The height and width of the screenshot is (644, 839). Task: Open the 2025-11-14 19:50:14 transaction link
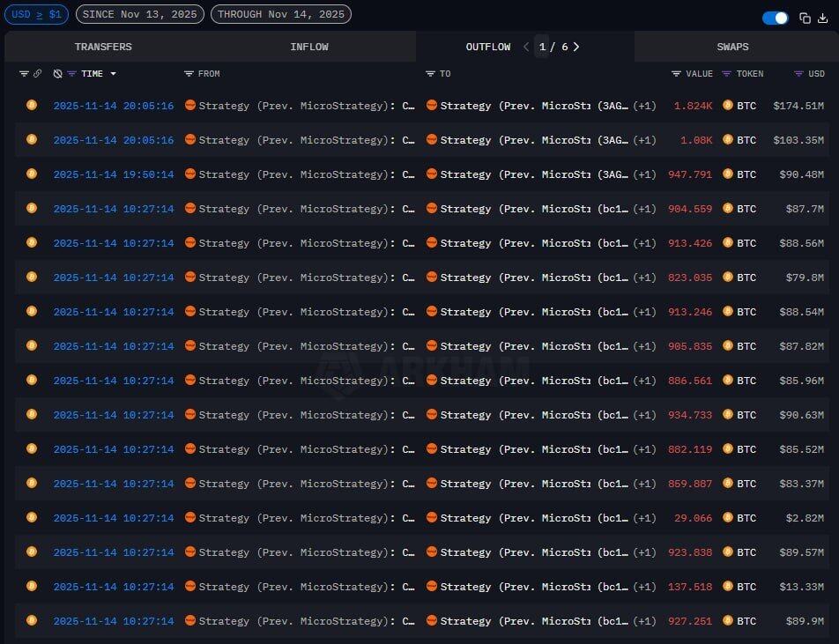[113, 174]
